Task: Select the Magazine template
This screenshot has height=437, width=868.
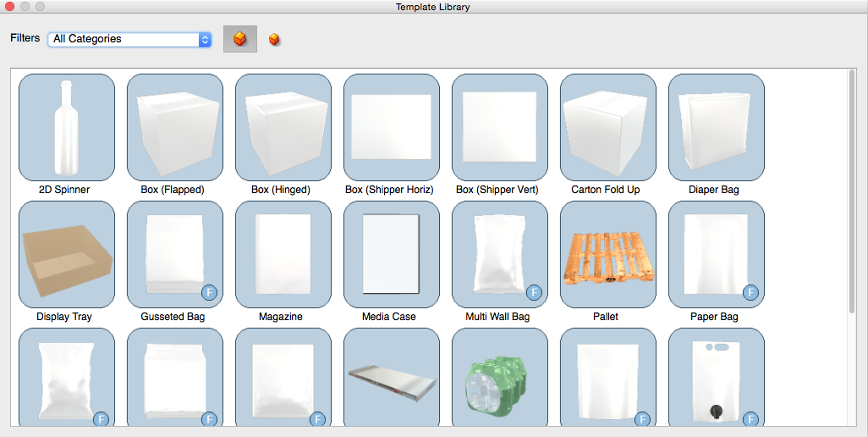Action: [x=283, y=254]
